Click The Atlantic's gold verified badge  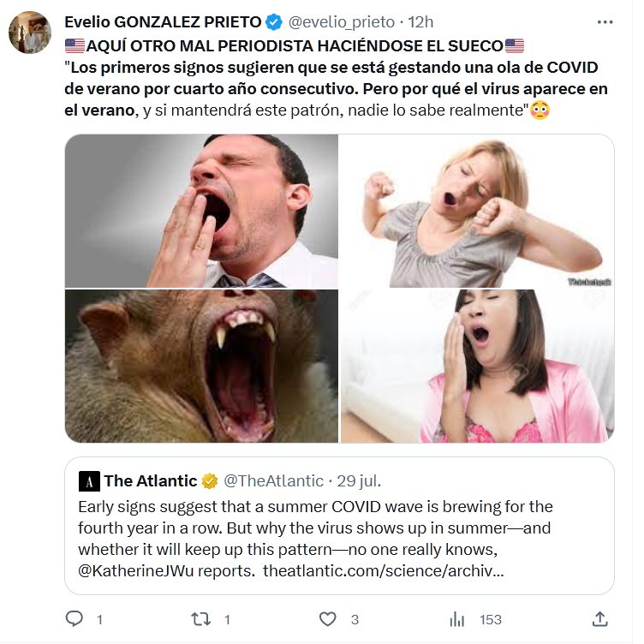click(211, 481)
